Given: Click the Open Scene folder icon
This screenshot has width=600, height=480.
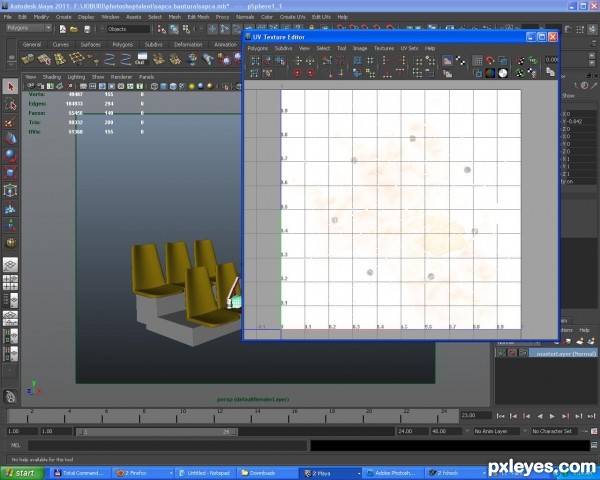Looking at the screenshot, I should [74, 29].
